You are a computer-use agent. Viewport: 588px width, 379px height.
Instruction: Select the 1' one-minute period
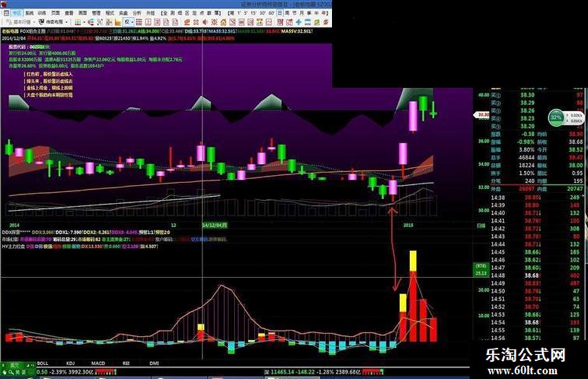(240, 13)
